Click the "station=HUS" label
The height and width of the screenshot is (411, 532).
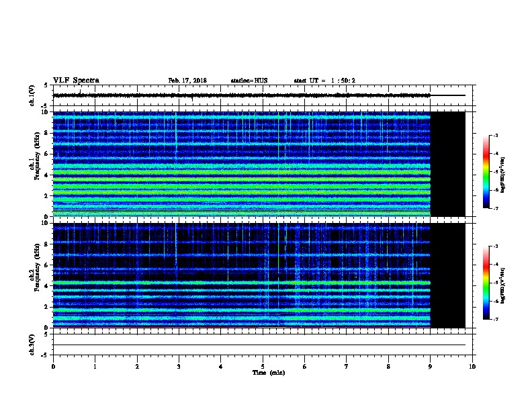pos(249,81)
